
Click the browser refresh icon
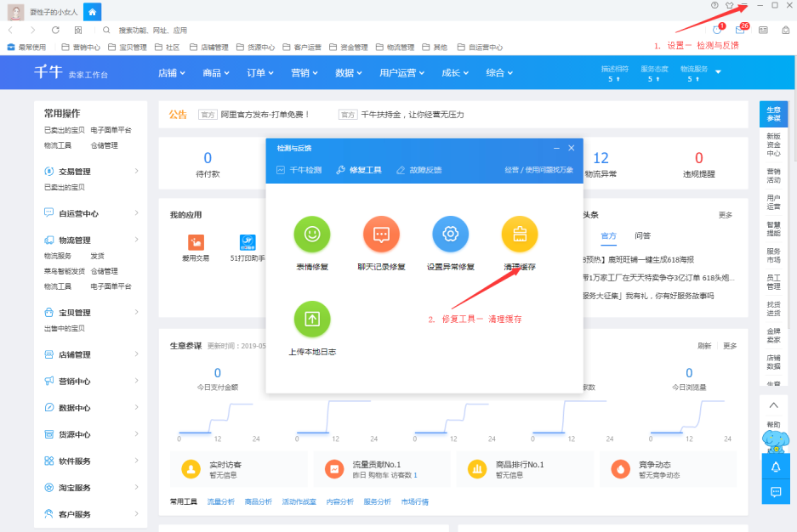55,30
